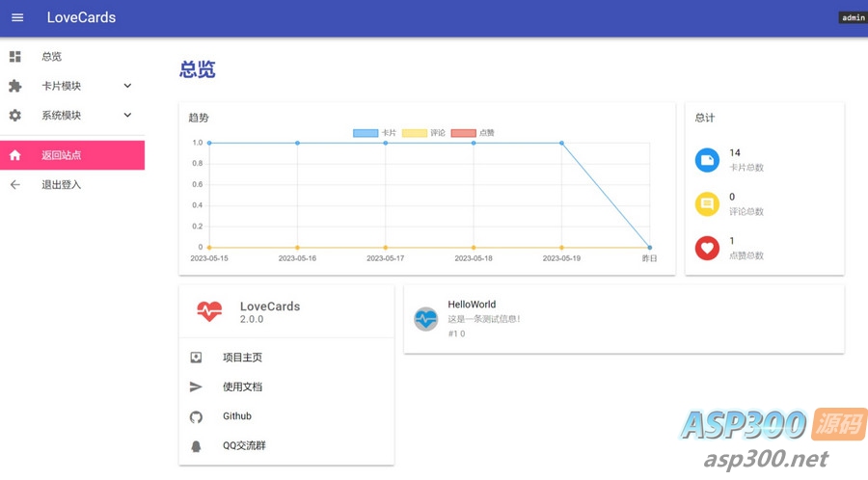This screenshot has height=480, width=868.
Task: Toggle 评论 series in chart legend
Action: pyautogui.click(x=423, y=133)
